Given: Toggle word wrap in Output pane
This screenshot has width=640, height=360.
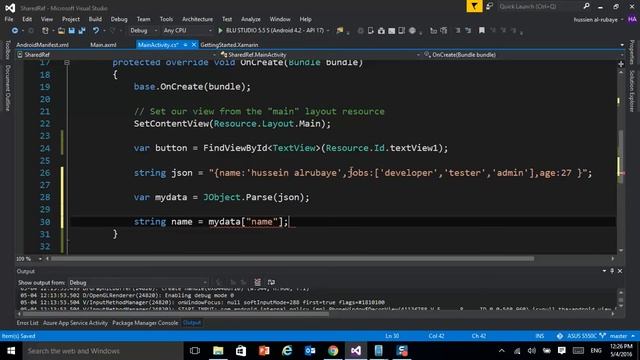Looking at the screenshot, I should pos(271,282).
